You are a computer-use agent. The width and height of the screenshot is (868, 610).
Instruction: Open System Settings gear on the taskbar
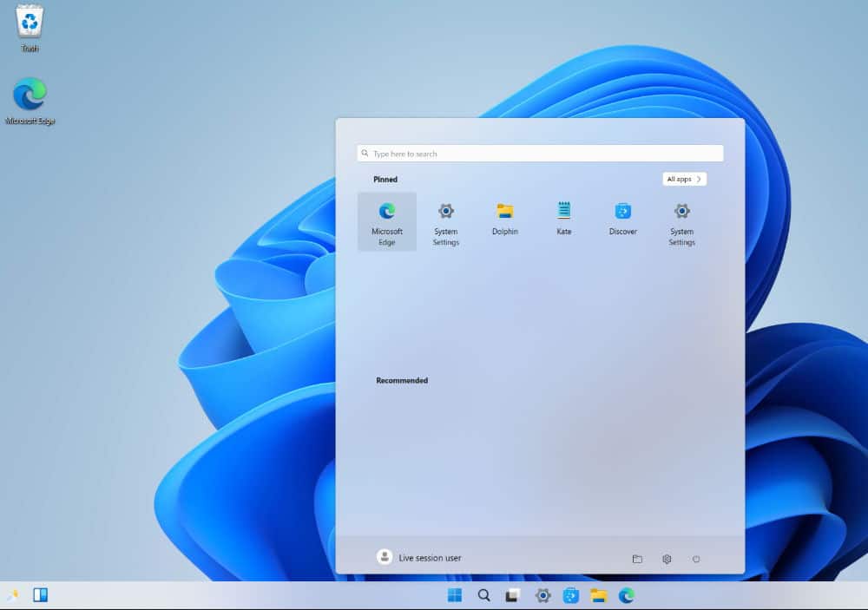[x=542, y=595]
